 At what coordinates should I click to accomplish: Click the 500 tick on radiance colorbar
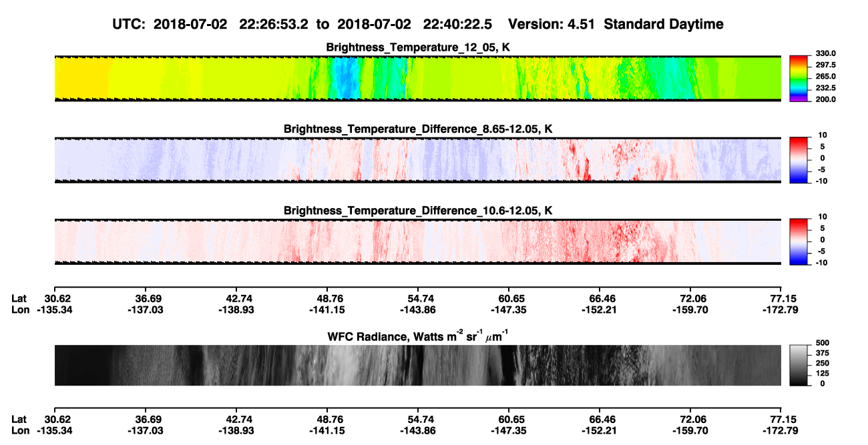(823, 343)
